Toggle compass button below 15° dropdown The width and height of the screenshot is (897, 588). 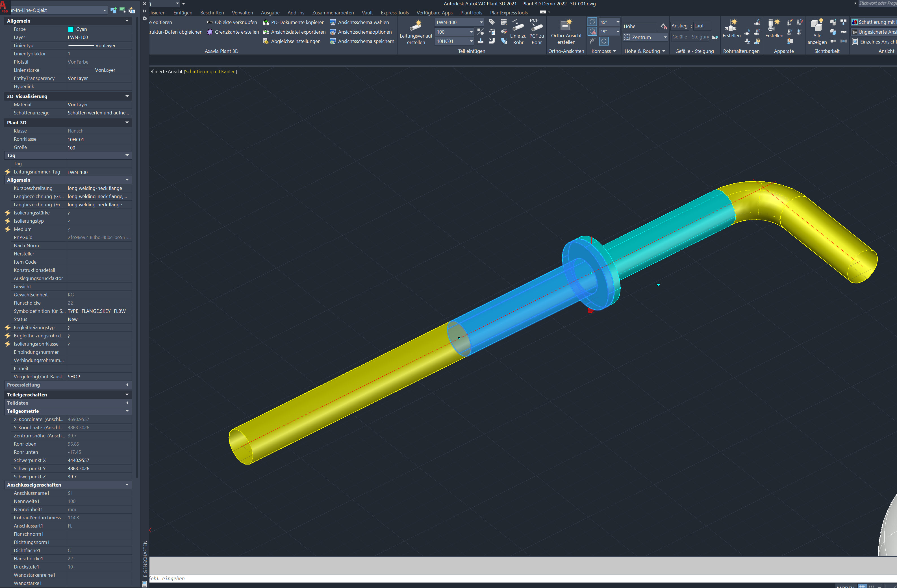pos(604,41)
